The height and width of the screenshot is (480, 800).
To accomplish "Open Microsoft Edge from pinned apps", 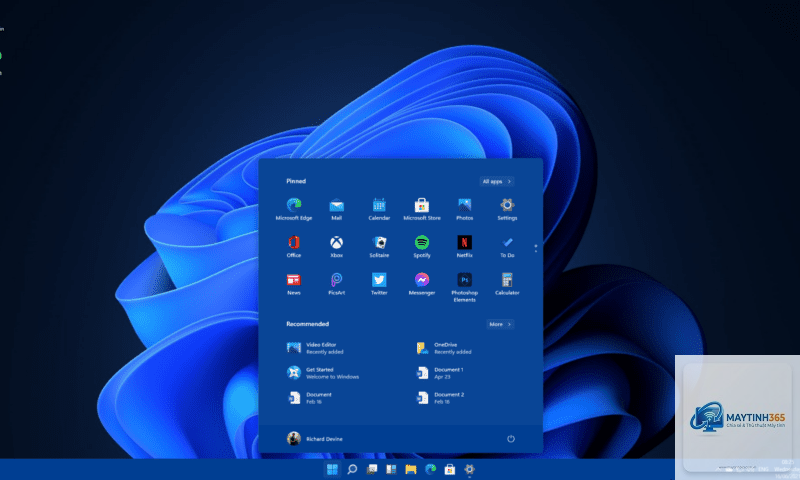I will (294, 209).
